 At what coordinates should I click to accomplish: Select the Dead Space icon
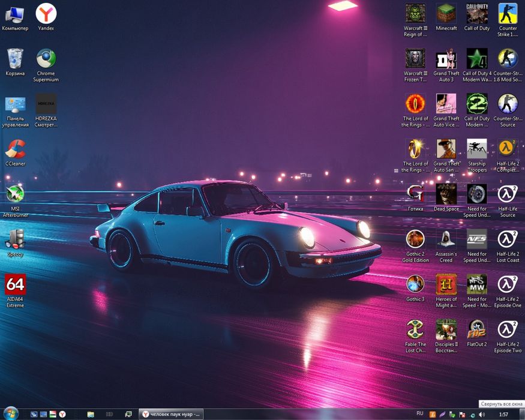point(446,198)
